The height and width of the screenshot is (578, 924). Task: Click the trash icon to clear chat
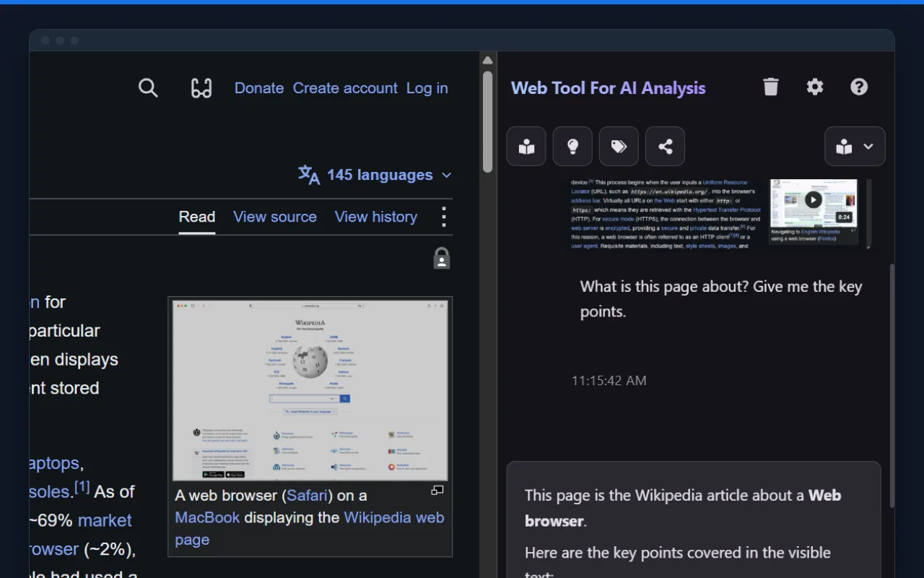click(771, 87)
